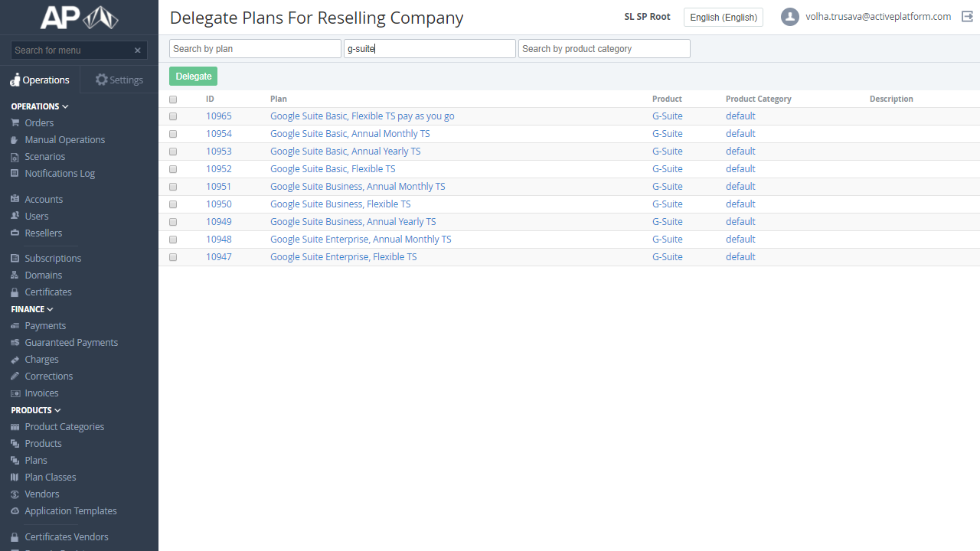
Task: Check the box for plan 10950
Action: click(173, 204)
